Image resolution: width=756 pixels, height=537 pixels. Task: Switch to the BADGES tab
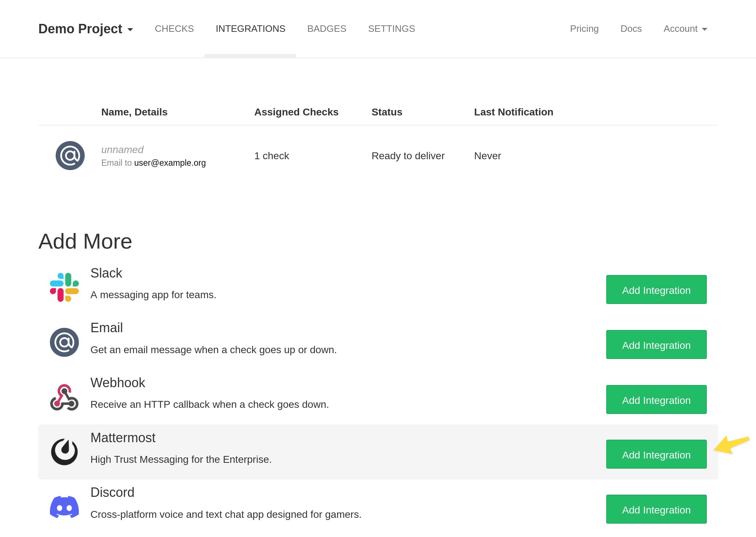click(x=327, y=29)
